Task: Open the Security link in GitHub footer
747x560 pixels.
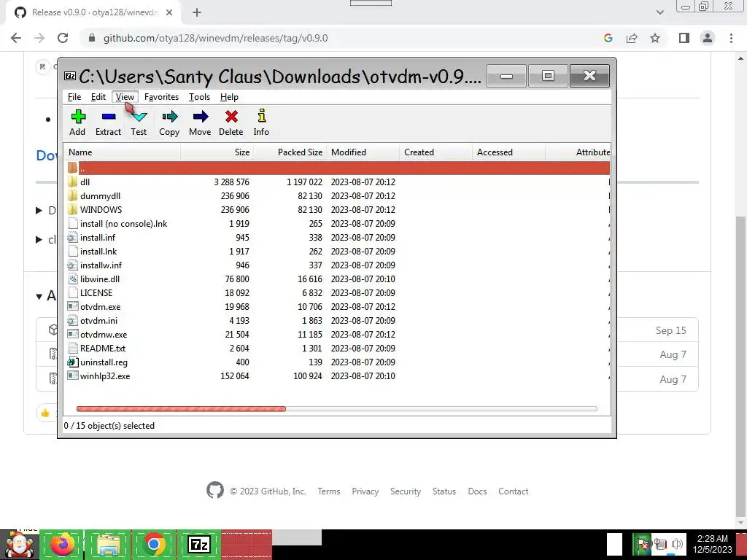Action: click(x=406, y=491)
